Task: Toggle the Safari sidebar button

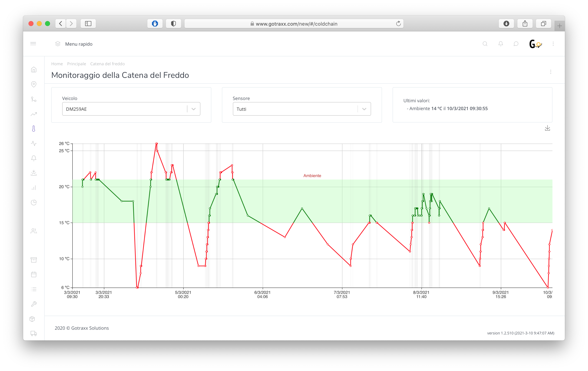Action: pos(88,23)
